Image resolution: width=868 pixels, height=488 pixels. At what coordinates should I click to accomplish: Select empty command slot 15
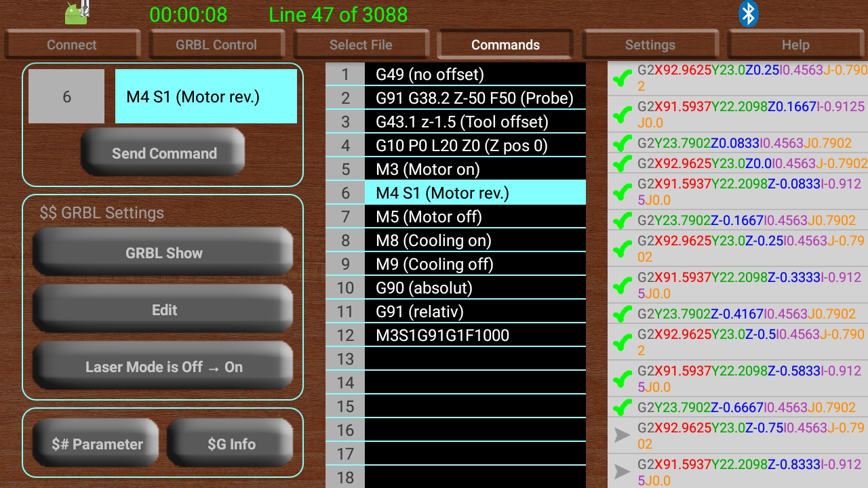(x=456, y=407)
